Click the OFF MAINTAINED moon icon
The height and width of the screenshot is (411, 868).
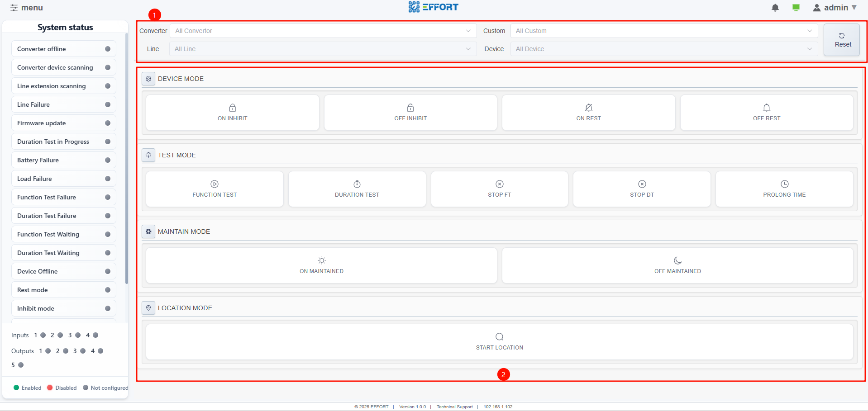point(677,260)
